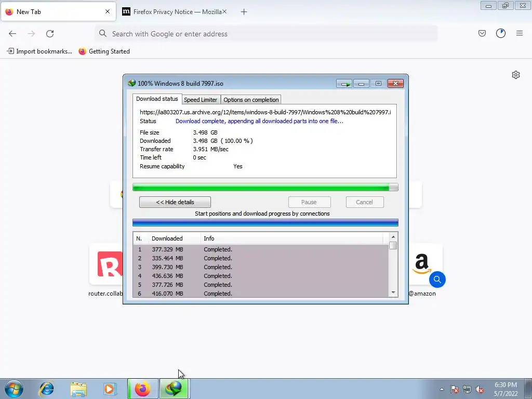Image resolution: width=532 pixels, height=399 pixels.
Task: Select connection row 436.636 MB
Action: 261,276
